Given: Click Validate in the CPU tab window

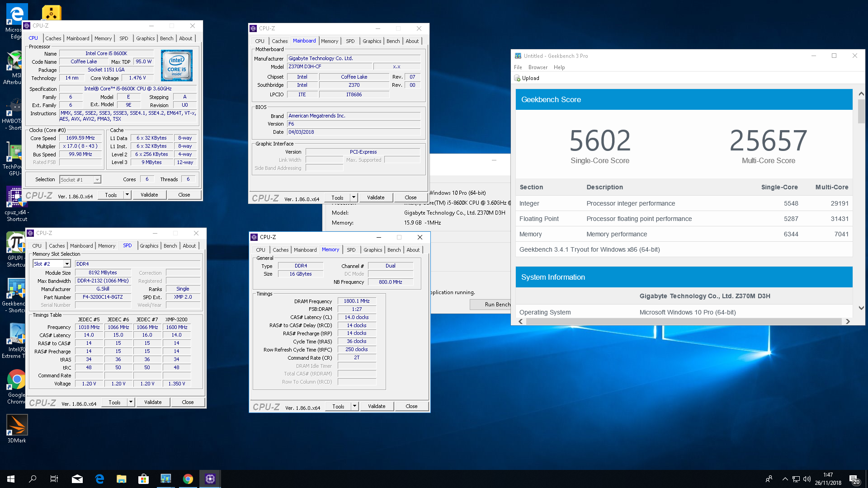Looking at the screenshot, I should click(149, 195).
